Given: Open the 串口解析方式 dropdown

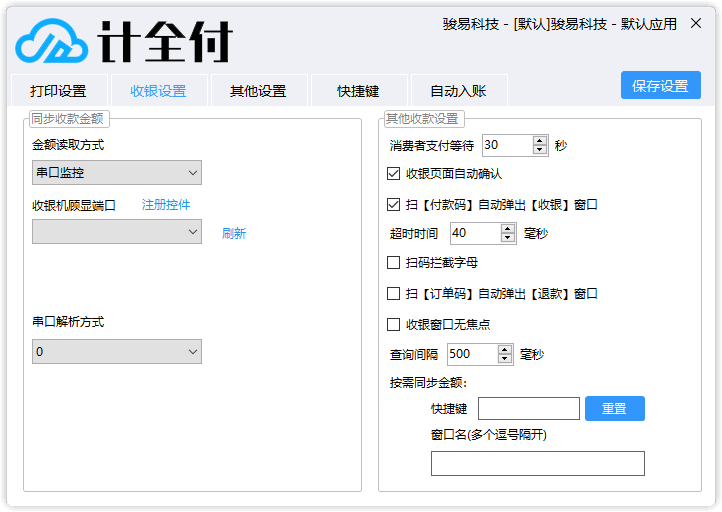Looking at the screenshot, I should [x=117, y=352].
